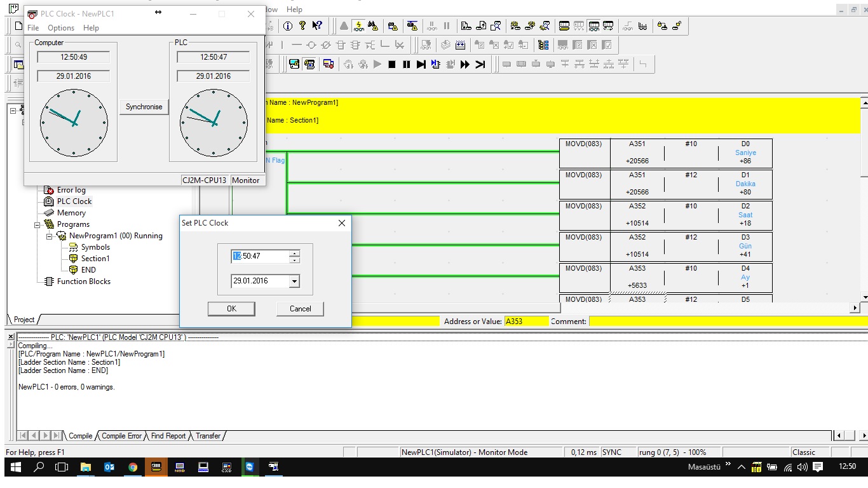This screenshot has width=868, height=488.
Task: Click the Function Blocks icon in tree
Action: tap(49, 281)
